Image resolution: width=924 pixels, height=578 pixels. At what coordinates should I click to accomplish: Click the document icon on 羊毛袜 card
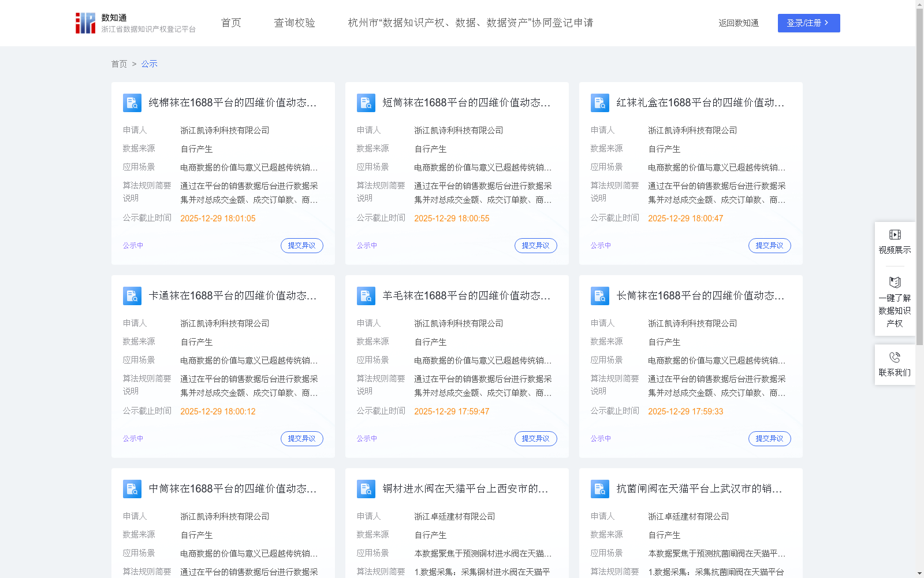click(366, 295)
